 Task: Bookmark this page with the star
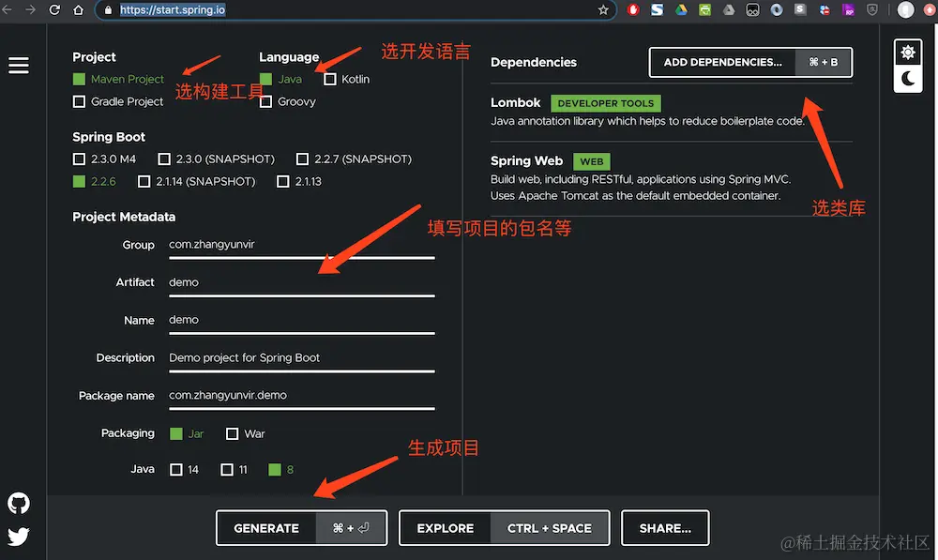[603, 9]
